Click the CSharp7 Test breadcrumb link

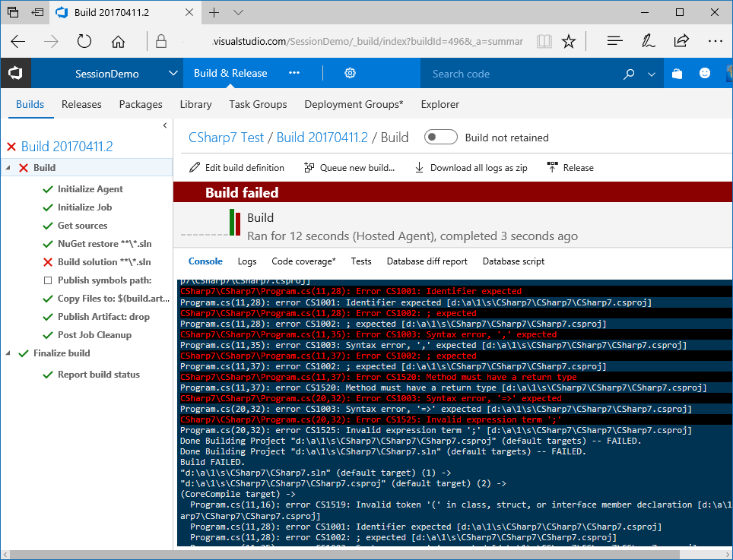coord(227,138)
